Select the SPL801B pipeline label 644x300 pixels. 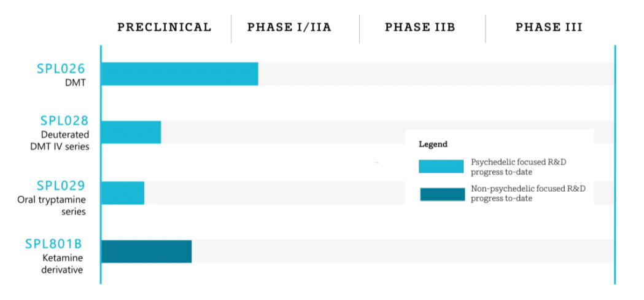53,244
